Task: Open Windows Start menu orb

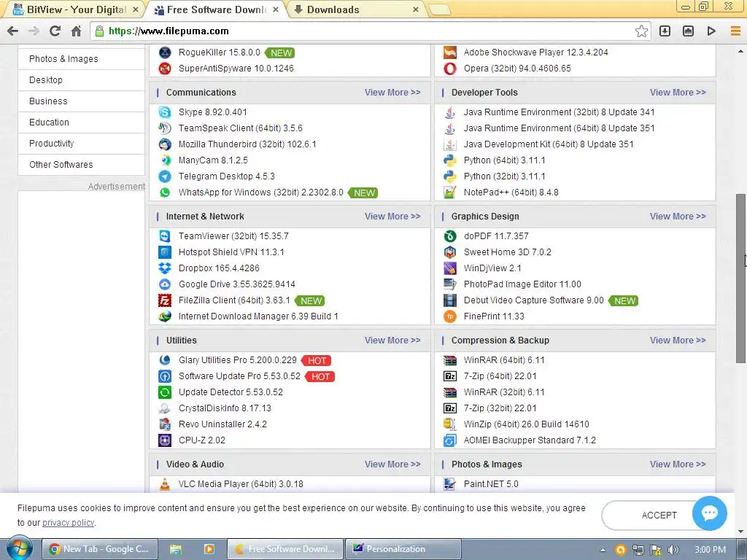Action: 20,549
